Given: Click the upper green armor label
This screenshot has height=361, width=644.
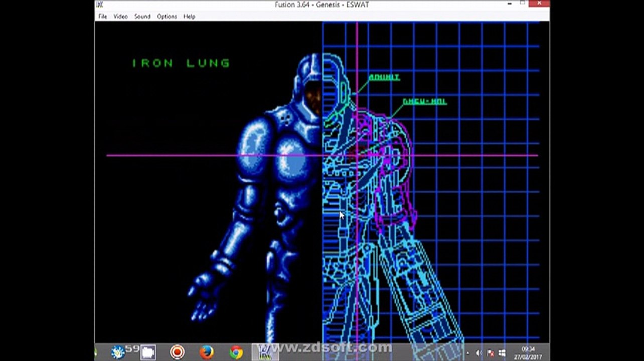Looking at the screenshot, I should [x=384, y=77].
